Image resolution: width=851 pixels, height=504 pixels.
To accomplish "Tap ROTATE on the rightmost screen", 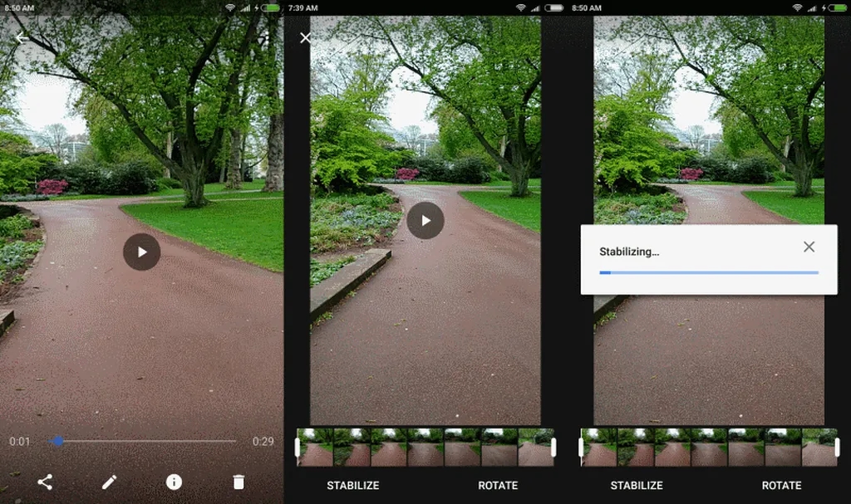I will coord(782,486).
